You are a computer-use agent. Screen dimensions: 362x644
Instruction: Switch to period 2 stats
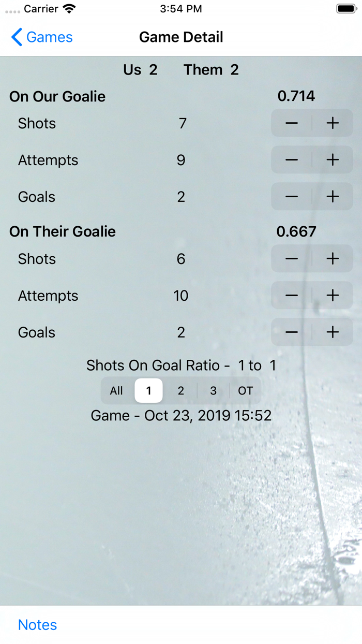click(180, 391)
